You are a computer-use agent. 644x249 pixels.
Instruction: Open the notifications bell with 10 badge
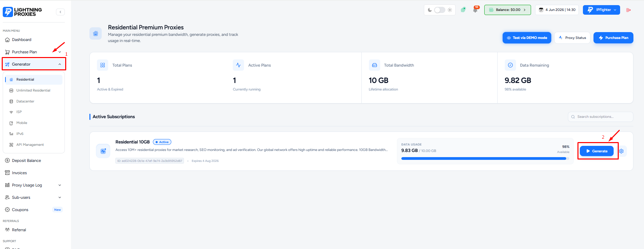coord(475,10)
